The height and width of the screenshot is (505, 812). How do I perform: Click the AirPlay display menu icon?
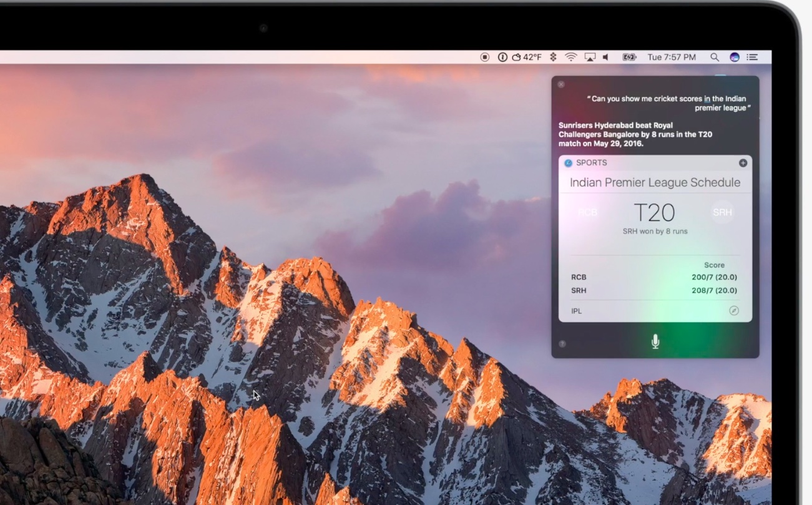click(590, 57)
